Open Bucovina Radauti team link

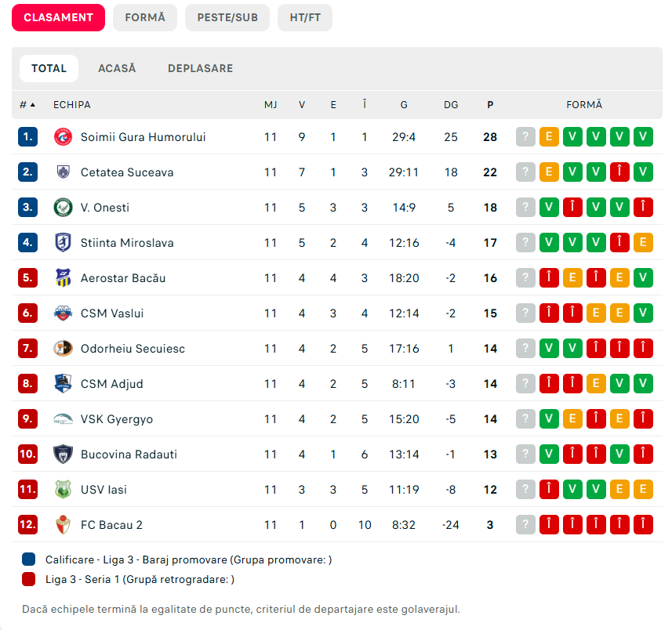pyautogui.click(x=129, y=454)
